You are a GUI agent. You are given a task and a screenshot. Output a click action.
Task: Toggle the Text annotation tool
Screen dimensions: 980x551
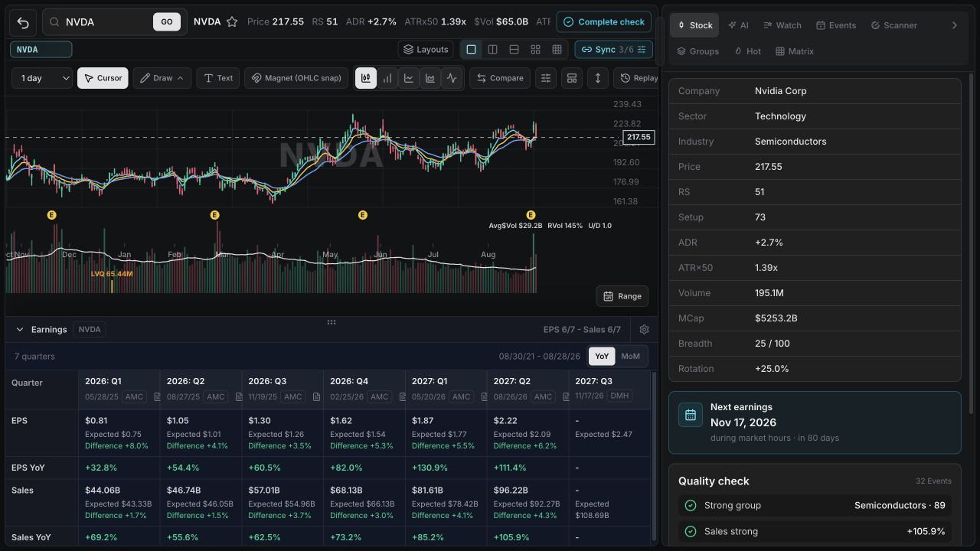click(x=218, y=78)
